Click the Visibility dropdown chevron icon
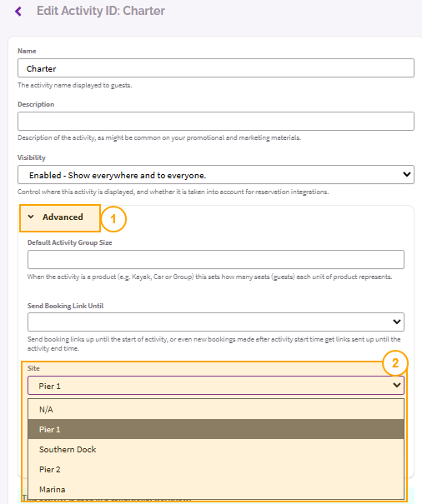This screenshot has width=422, height=504. click(406, 175)
